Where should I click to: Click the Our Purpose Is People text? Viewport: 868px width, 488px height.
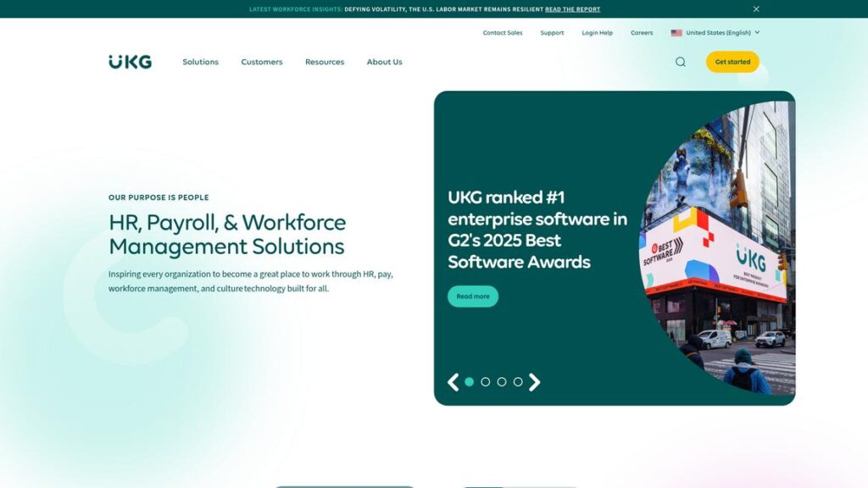point(159,197)
